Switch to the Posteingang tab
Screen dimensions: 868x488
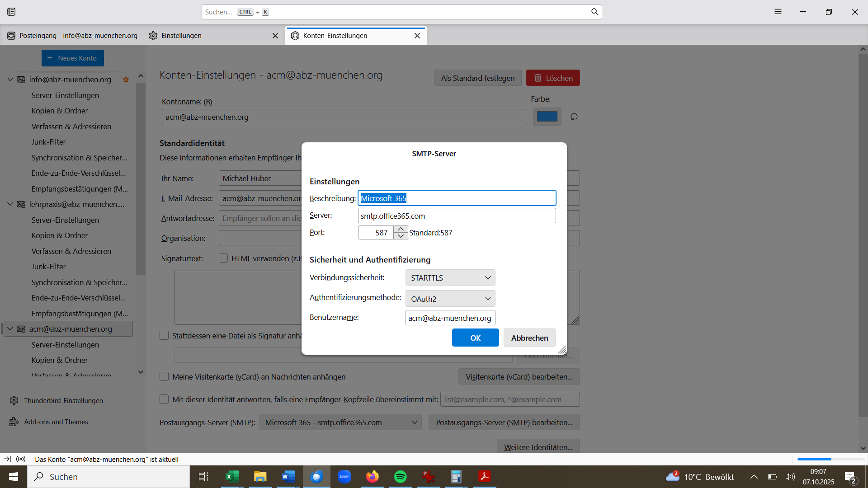point(72,36)
